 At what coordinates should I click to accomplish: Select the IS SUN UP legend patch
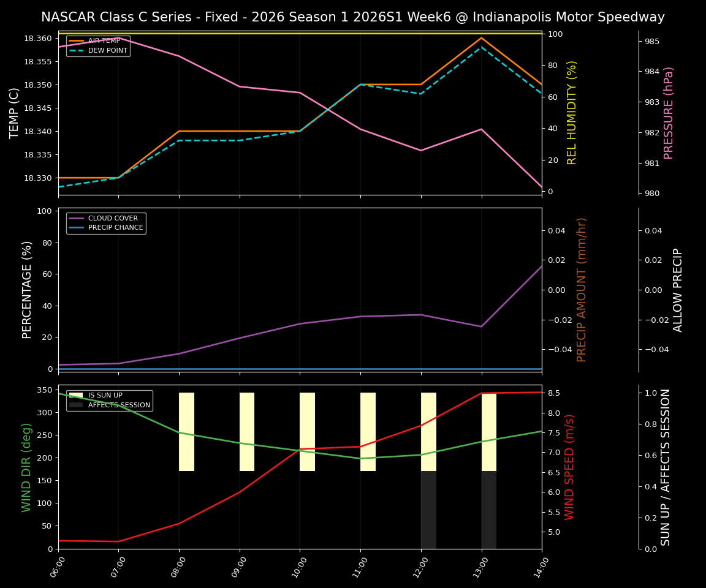point(77,395)
